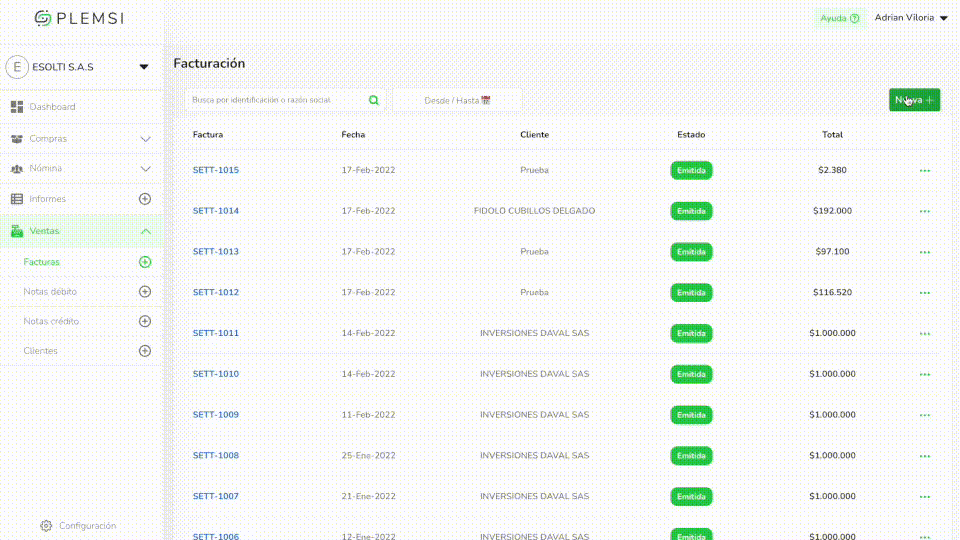
Task: Open invoice link SETT-1014
Action: point(216,211)
